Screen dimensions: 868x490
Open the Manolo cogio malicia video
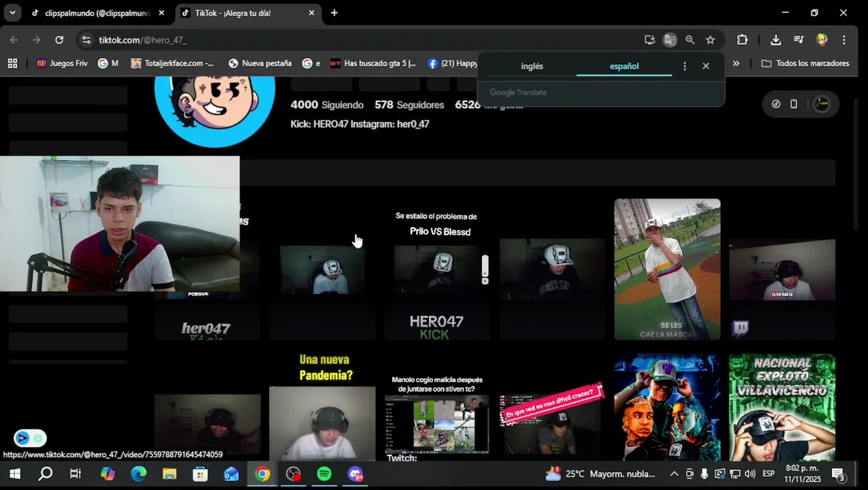[x=436, y=407]
